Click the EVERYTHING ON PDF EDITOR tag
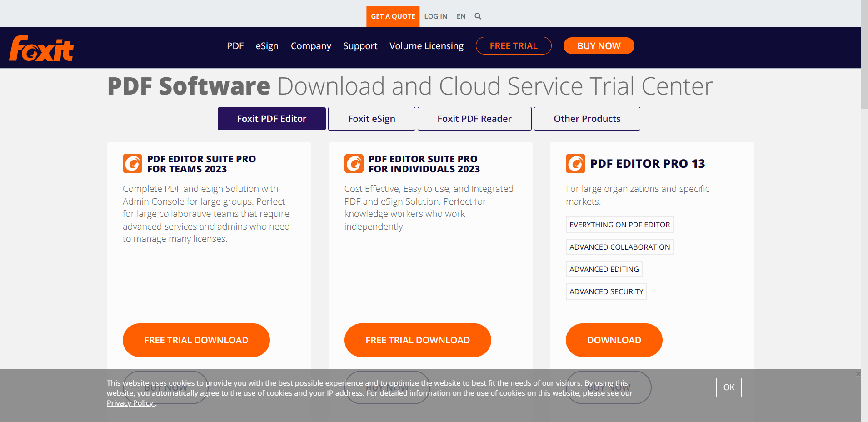 click(620, 225)
